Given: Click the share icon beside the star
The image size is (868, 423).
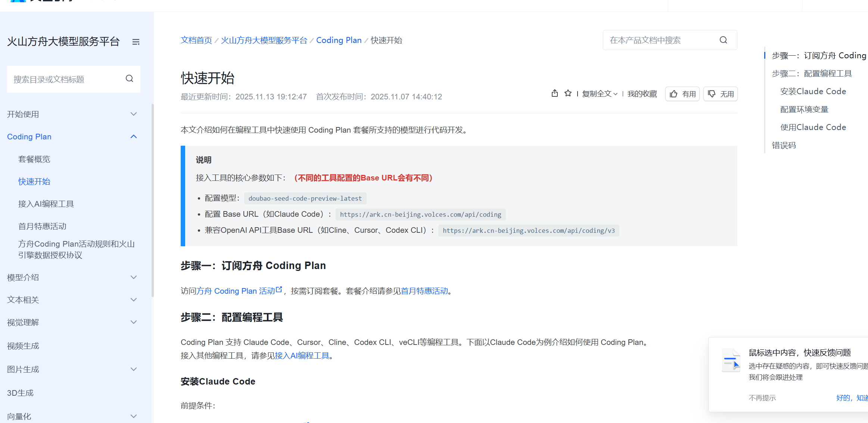Looking at the screenshot, I should pos(555,93).
